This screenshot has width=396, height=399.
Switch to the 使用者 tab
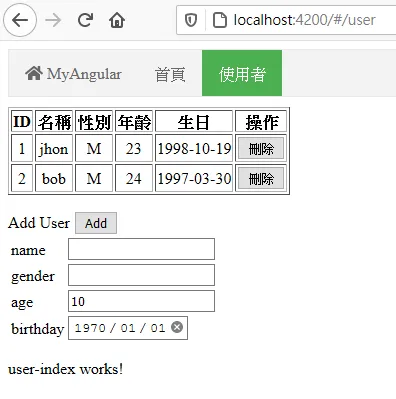pos(242,73)
